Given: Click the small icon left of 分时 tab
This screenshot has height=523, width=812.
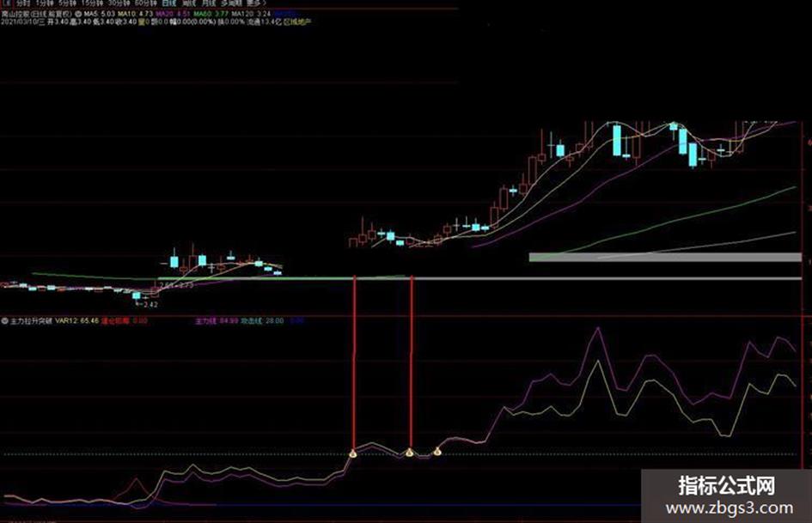Looking at the screenshot, I should (6, 3).
